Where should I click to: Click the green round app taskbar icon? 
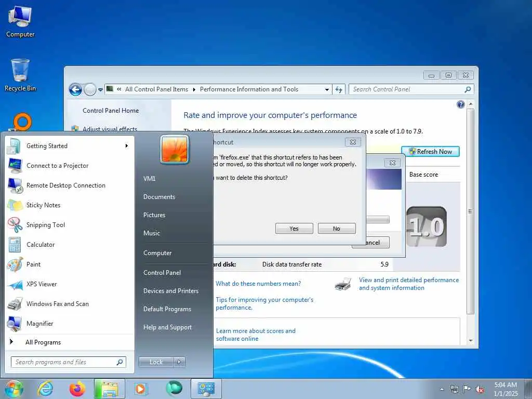tap(174, 389)
